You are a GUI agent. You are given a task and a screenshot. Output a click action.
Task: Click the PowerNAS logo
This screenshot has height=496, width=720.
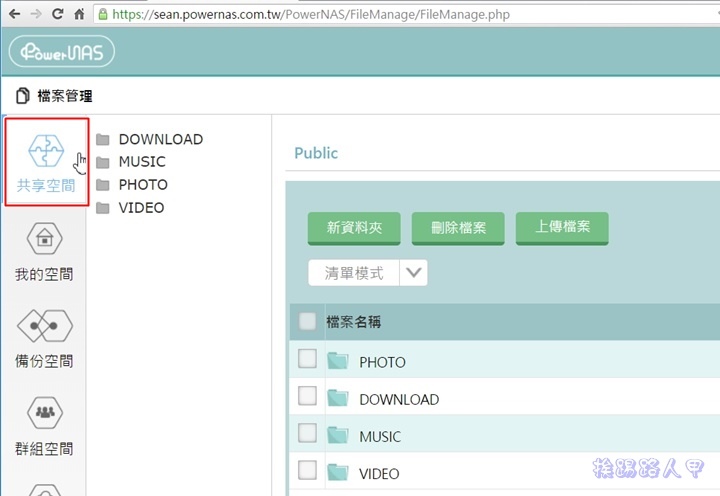[62, 52]
